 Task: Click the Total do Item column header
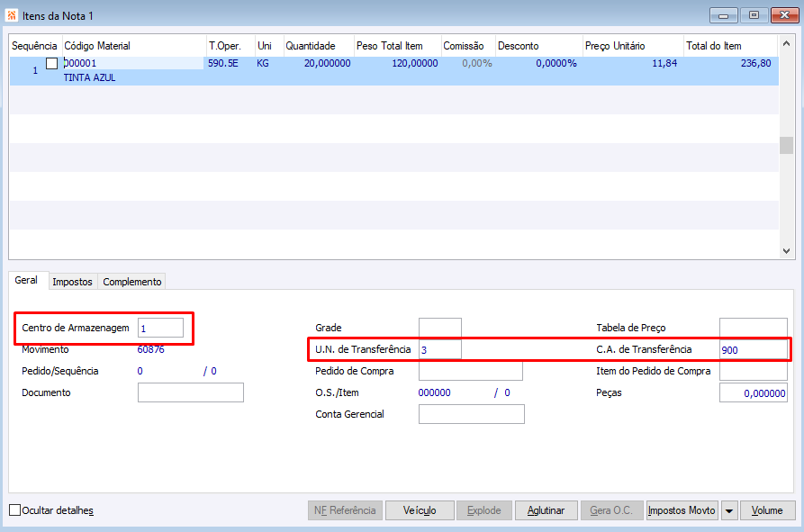[x=731, y=46]
